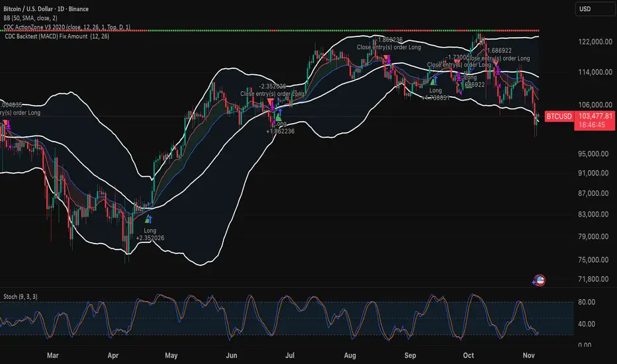Click the 71,800.00 price axis label
Image resolution: width=617 pixels, height=364 pixels.
pos(593,279)
